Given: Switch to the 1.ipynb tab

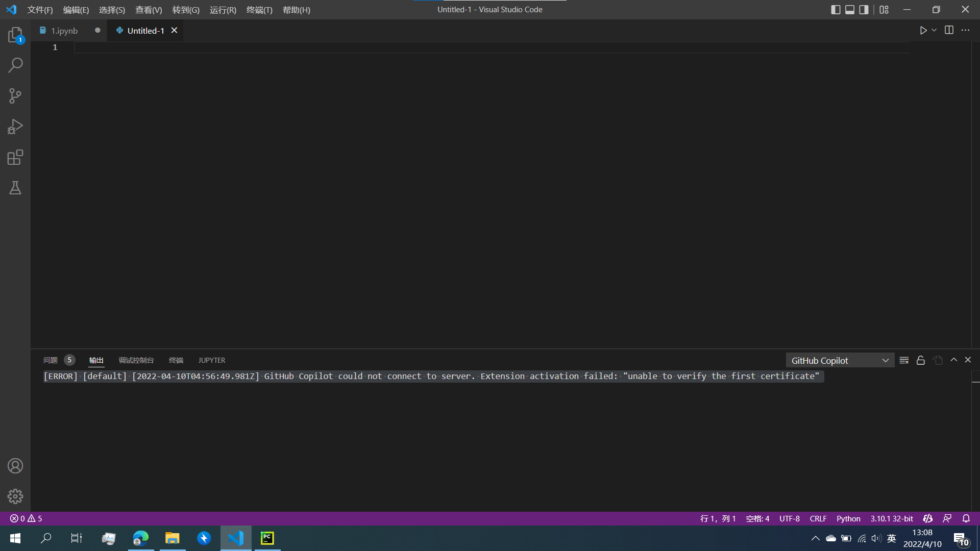Looking at the screenshot, I should [x=63, y=31].
